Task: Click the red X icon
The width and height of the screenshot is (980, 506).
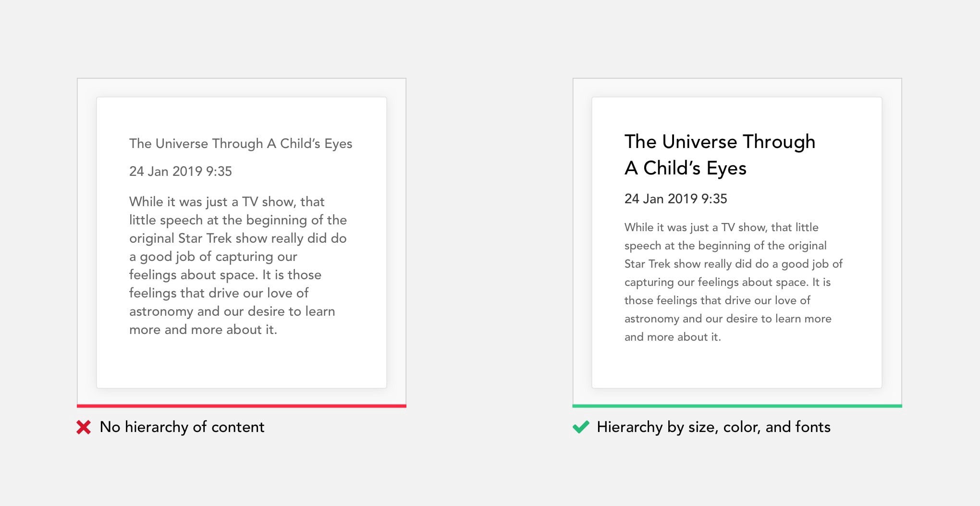Action: click(84, 427)
